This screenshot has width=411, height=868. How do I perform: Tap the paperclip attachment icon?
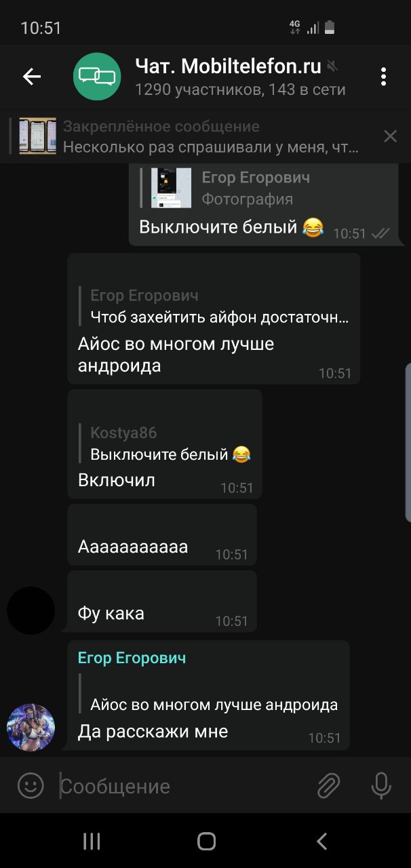(x=328, y=786)
